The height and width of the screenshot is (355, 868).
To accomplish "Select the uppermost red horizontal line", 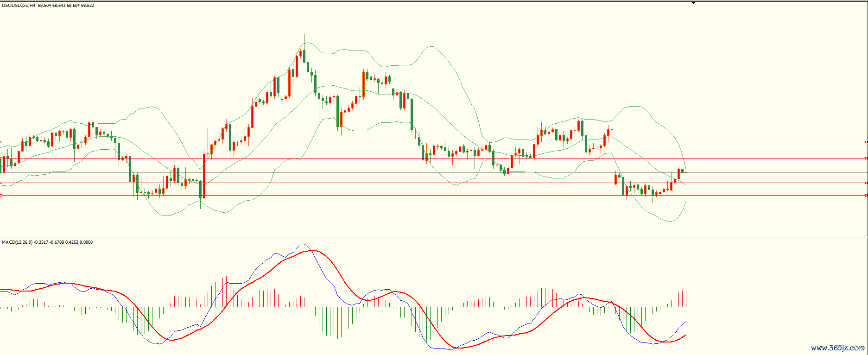I will click(x=434, y=142).
